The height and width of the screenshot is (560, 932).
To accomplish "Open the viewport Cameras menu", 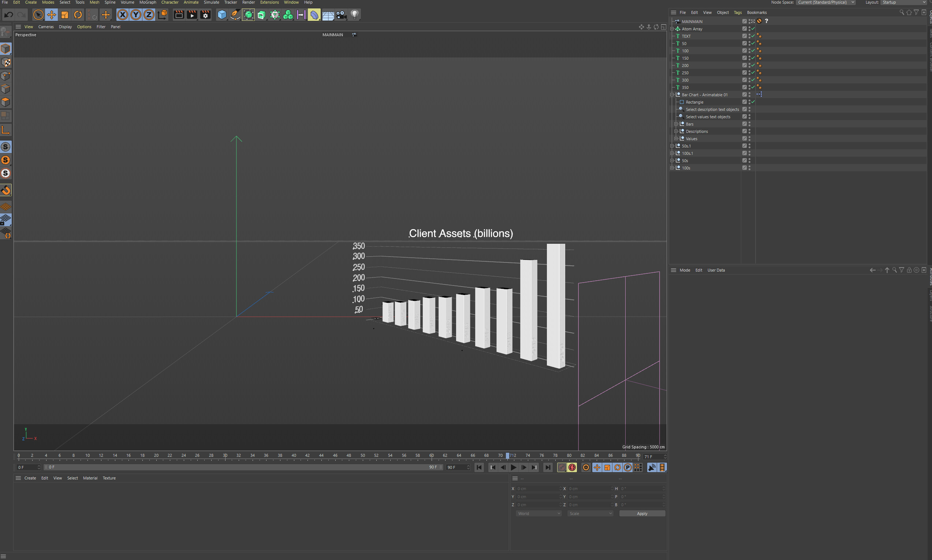I will tap(46, 27).
